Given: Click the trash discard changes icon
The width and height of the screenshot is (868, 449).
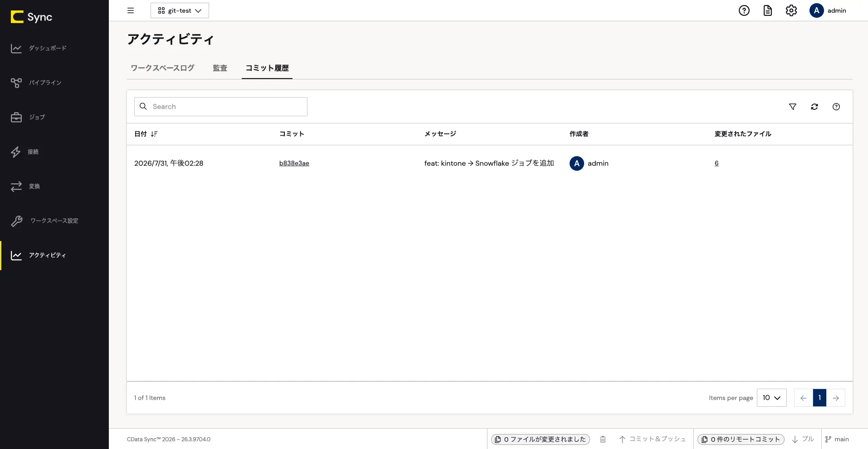Looking at the screenshot, I should pos(603,439).
